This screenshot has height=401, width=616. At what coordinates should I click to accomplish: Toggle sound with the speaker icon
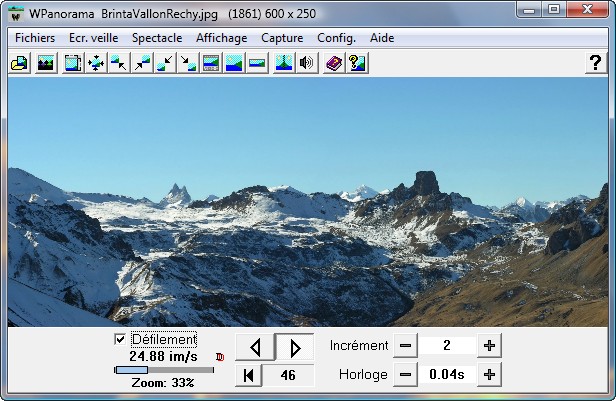pos(306,63)
